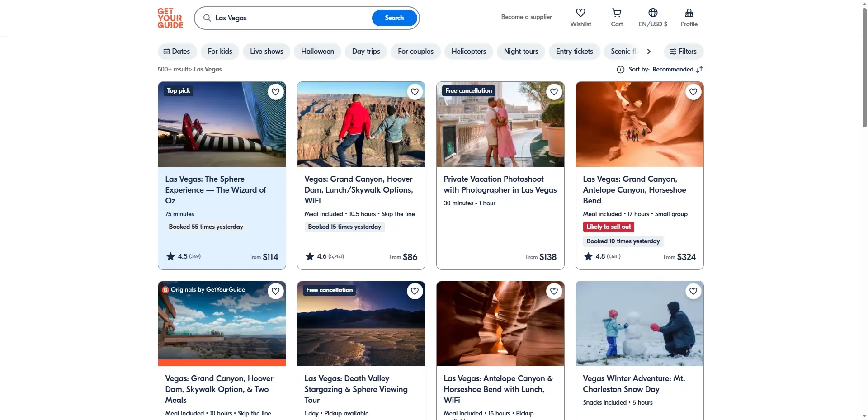Screen dimensions: 868x420
Task: Click 'Booked 10 times yesterday' label
Action: (623, 241)
